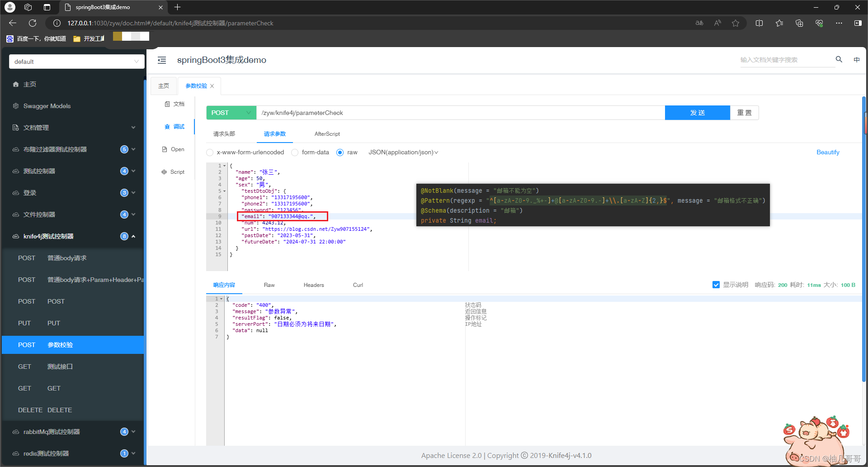Open JSON(application/json) content type dropdown

pos(403,152)
